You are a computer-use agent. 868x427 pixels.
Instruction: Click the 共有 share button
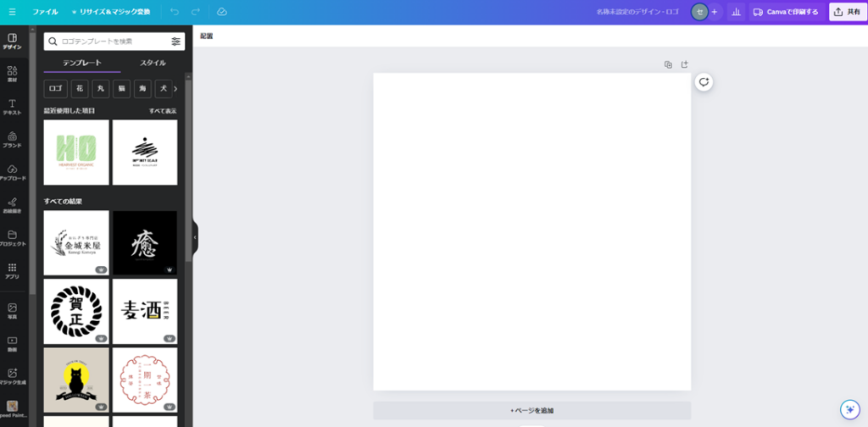pyautogui.click(x=847, y=12)
